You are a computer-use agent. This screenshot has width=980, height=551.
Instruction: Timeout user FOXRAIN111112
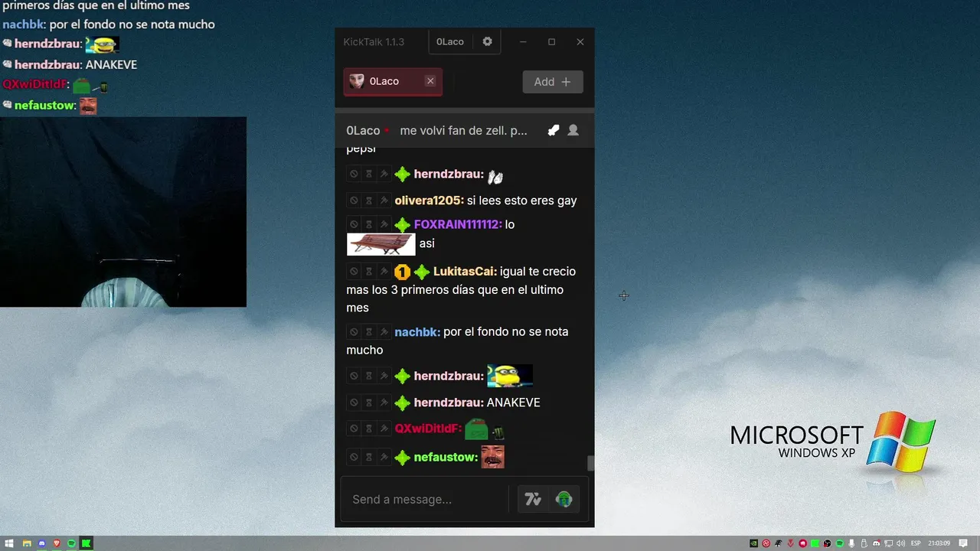tap(368, 224)
